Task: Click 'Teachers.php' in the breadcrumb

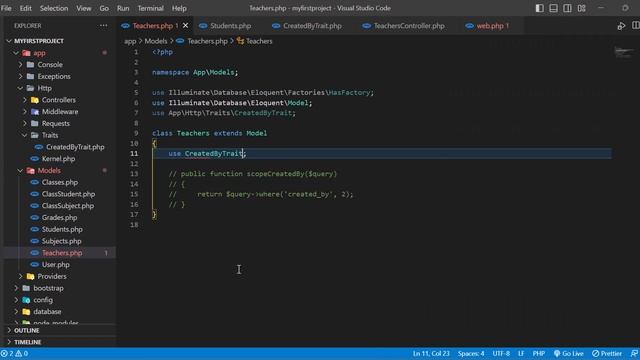Action: [207, 41]
